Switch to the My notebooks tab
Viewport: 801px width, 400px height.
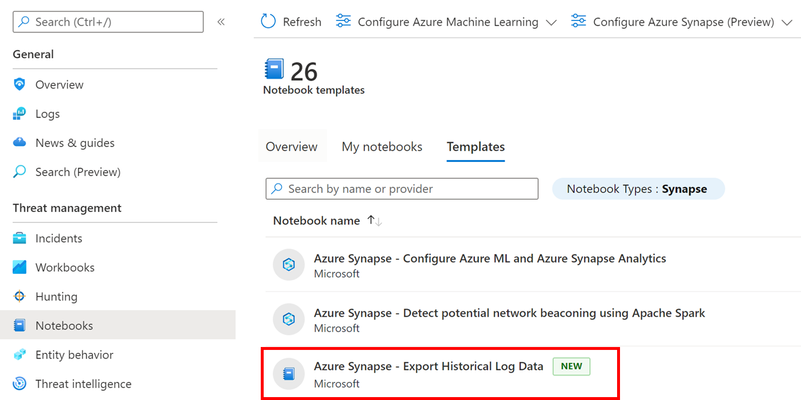coord(382,147)
